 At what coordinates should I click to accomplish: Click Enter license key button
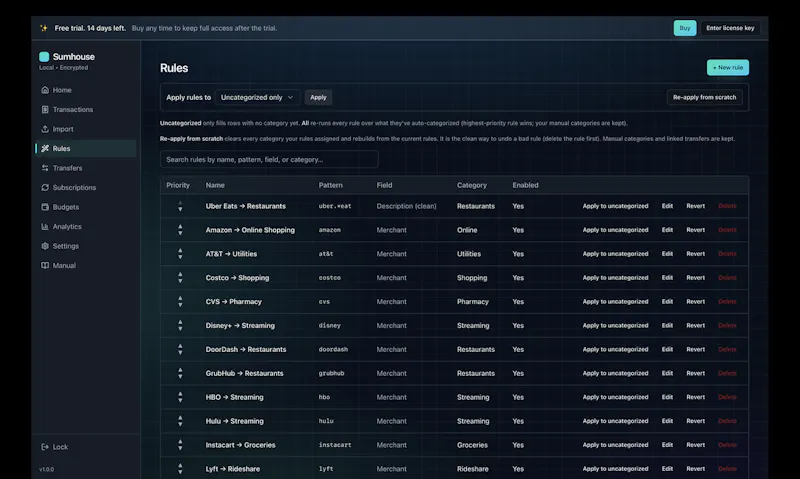[730, 28]
